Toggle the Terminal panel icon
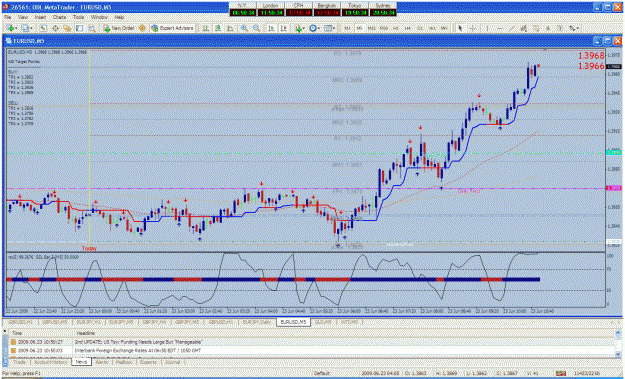 (80, 28)
